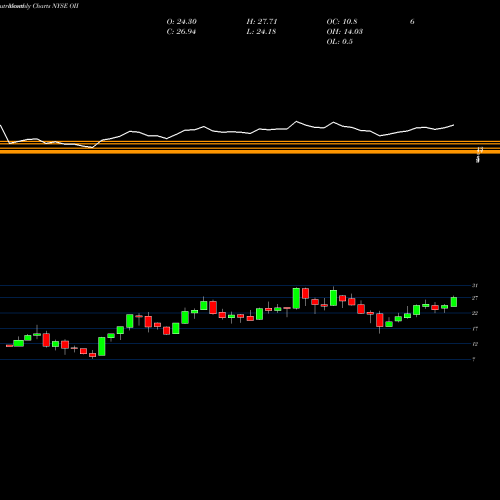Click the lone '6' in the header

click(412, 22)
